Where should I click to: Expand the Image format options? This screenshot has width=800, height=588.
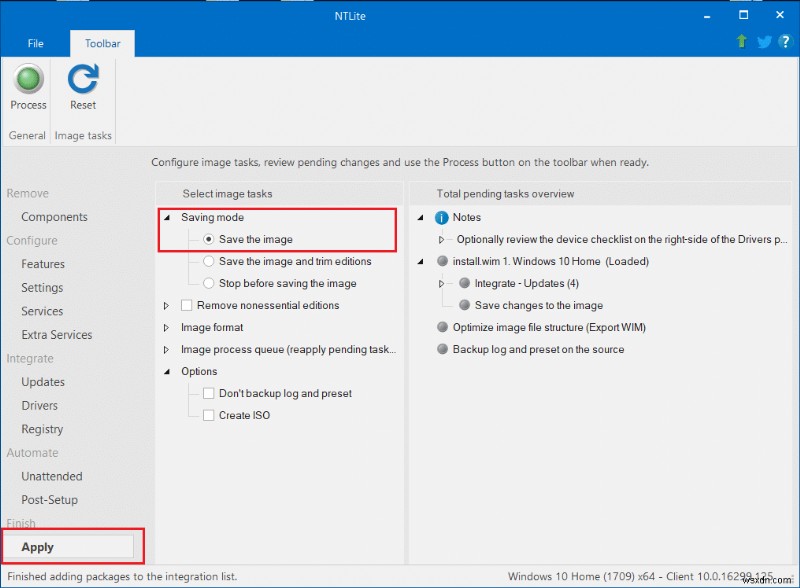[167, 327]
